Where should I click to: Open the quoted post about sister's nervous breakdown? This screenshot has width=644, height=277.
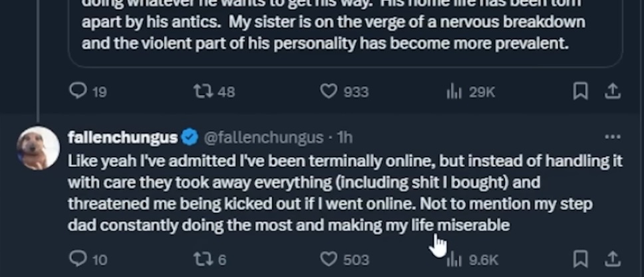click(333, 33)
